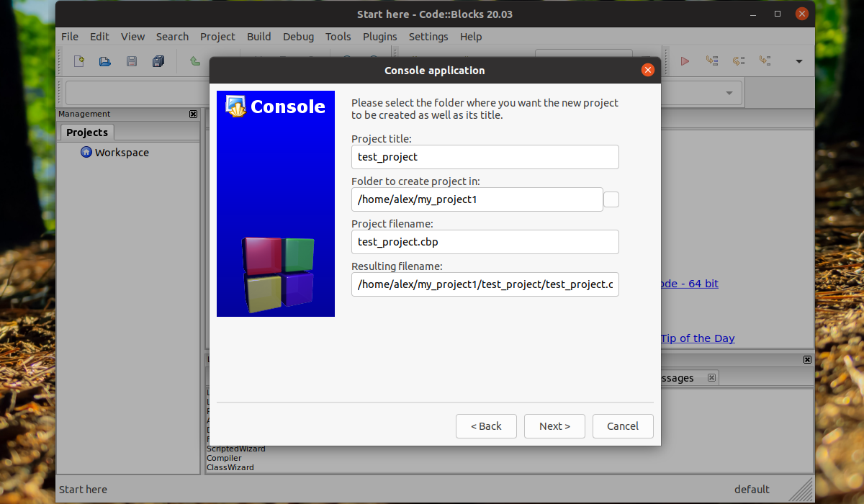Screen dimensions: 864x504
Task: Click the Step into debug icon
Action: [x=765, y=61]
